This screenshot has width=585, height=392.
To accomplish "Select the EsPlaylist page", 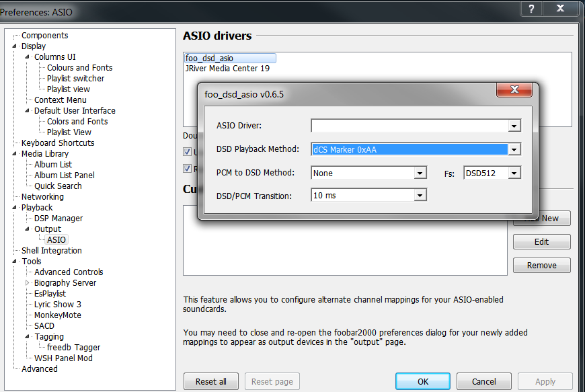I will [50, 294].
